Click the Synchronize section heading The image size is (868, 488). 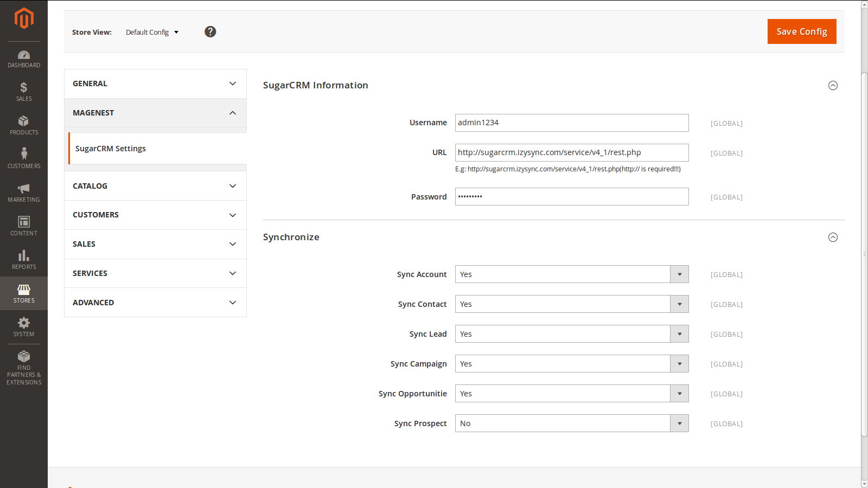pyautogui.click(x=291, y=237)
